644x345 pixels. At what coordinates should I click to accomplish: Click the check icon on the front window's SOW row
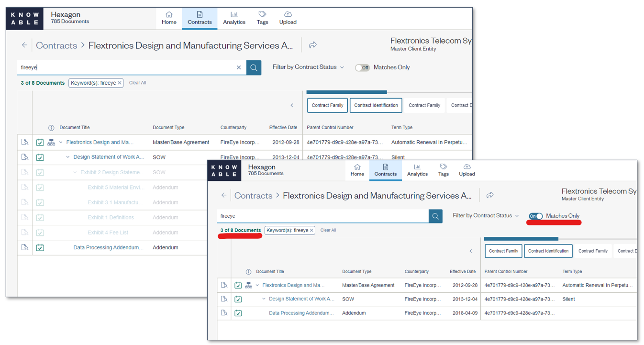pos(238,299)
